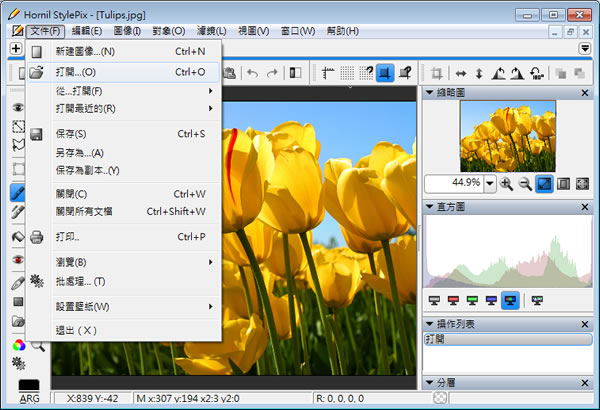
Task: Open the 視圖(V) menu
Action: pos(254,31)
